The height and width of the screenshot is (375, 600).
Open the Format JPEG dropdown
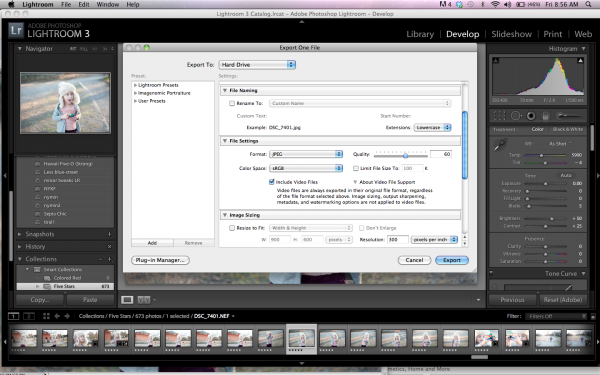tap(306, 154)
